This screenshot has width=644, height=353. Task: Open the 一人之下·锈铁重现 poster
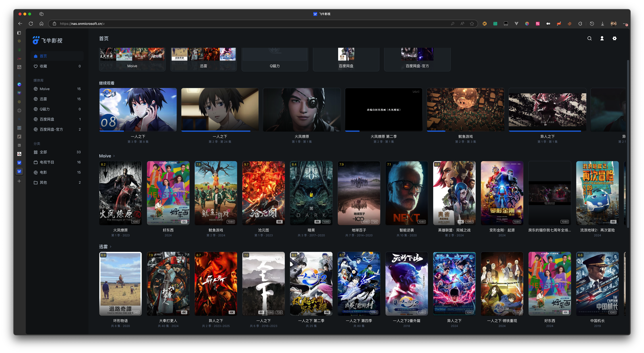pyautogui.click(x=502, y=284)
